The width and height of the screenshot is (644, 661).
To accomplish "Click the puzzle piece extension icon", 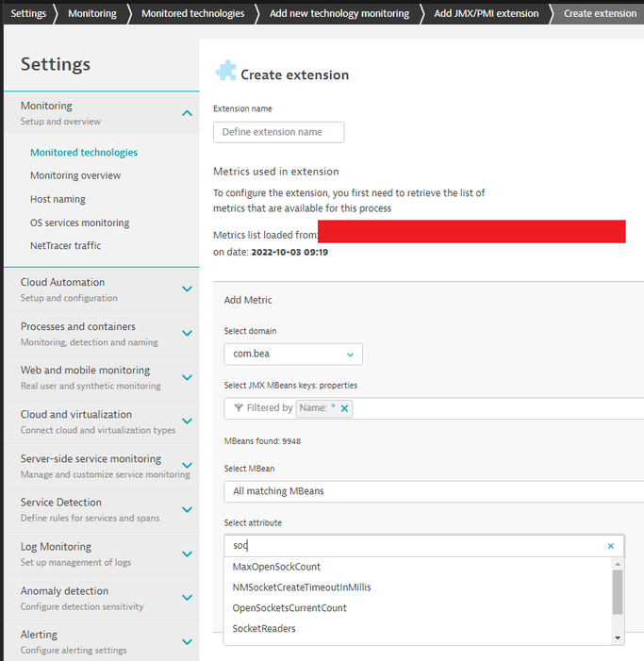I will (225, 72).
